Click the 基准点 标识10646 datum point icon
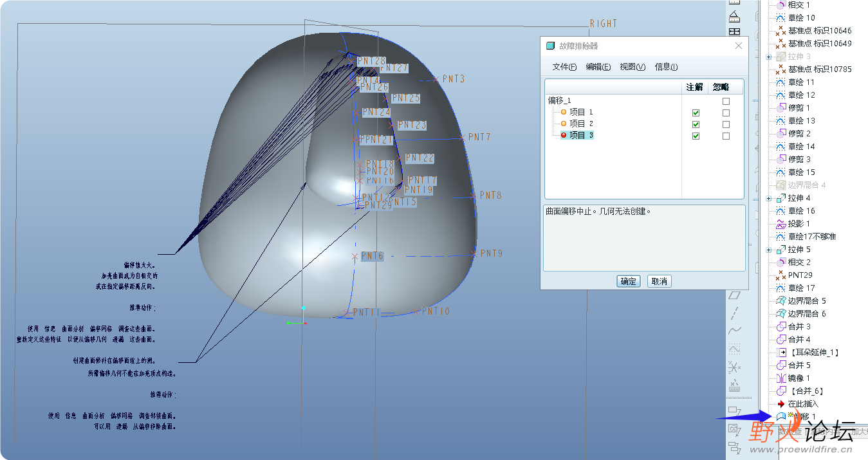This screenshot has width=868, height=460. tap(780, 31)
